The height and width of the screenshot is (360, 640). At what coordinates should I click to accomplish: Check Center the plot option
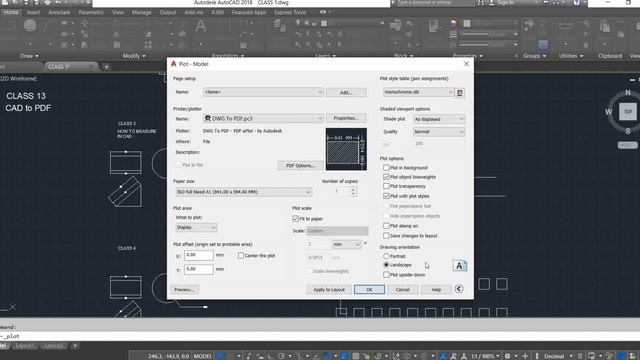241,256
